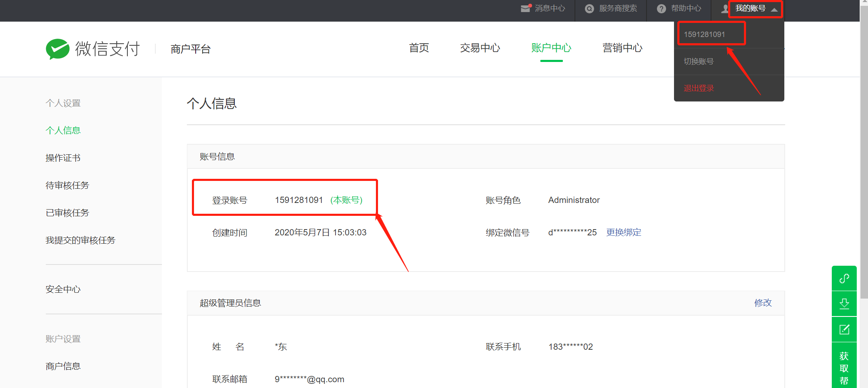The image size is (868, 388).
Task: Click the 账号信息 section header
Action: click(x=217, y=157)
